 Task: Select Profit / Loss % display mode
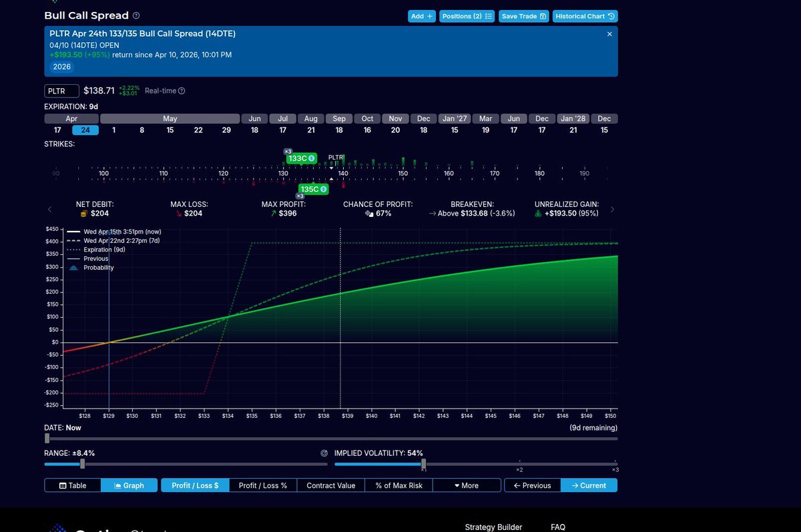tap(263, 485)
